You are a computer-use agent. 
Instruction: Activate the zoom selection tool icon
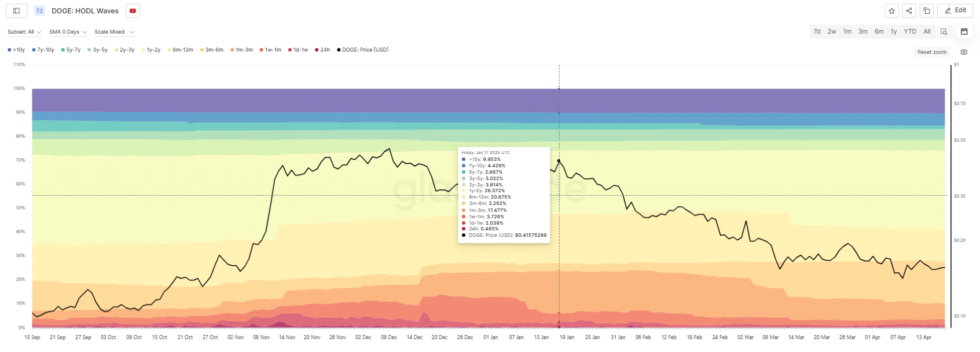coord(944,32)
